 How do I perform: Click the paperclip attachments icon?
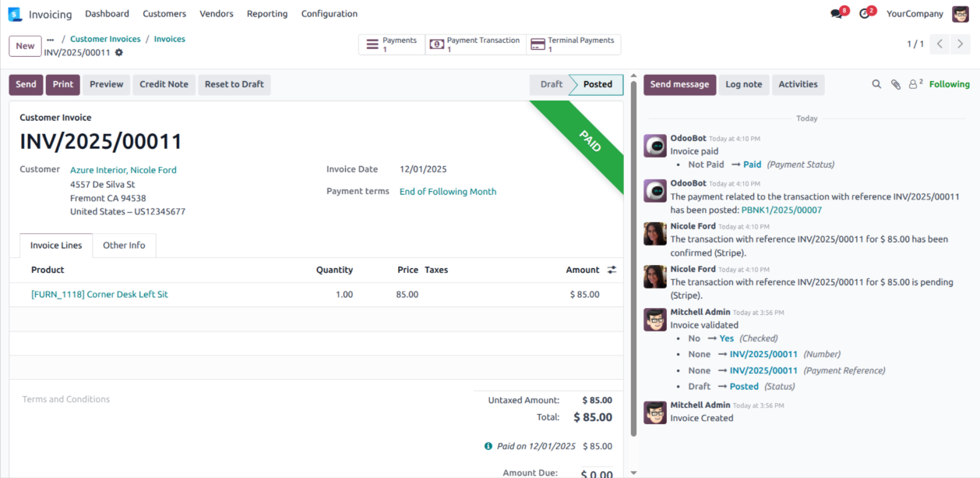(x=896, y=84)
